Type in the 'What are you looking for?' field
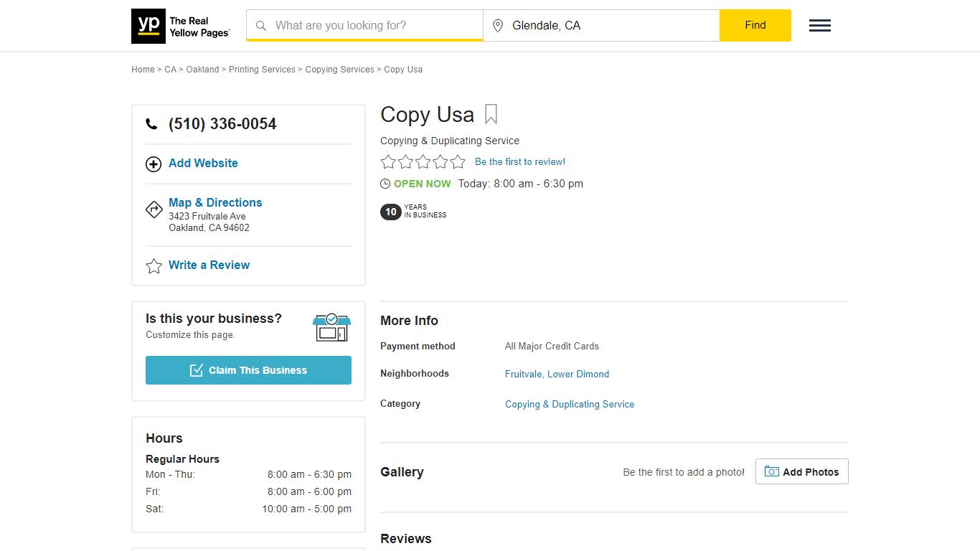The height and width of the screenshot is (551, 980). pos(364,25)
